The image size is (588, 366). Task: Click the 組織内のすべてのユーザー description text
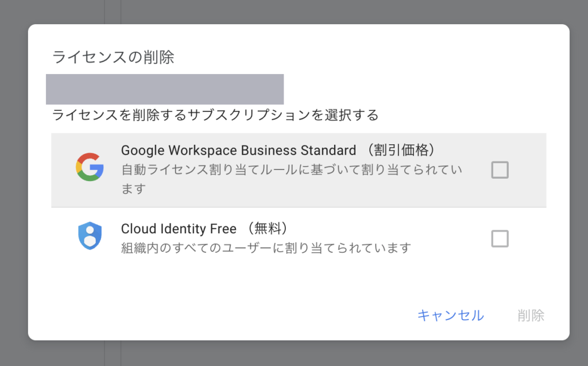266,248
